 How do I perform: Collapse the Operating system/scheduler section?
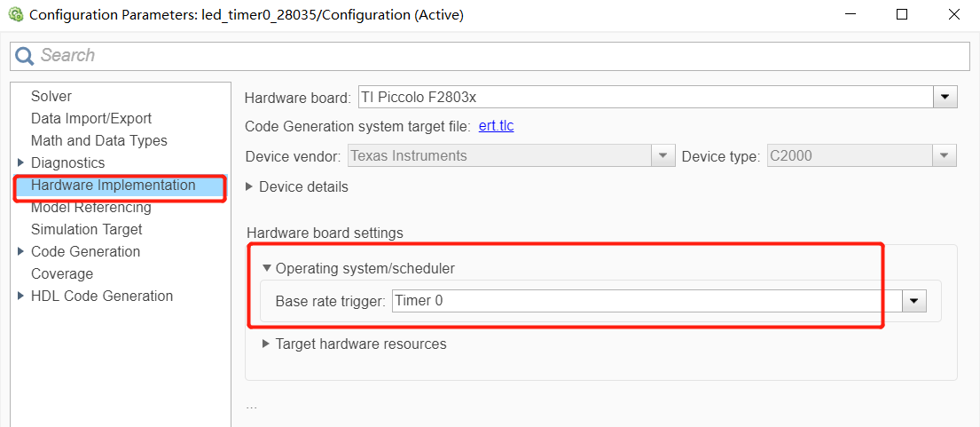click(267, 268)
